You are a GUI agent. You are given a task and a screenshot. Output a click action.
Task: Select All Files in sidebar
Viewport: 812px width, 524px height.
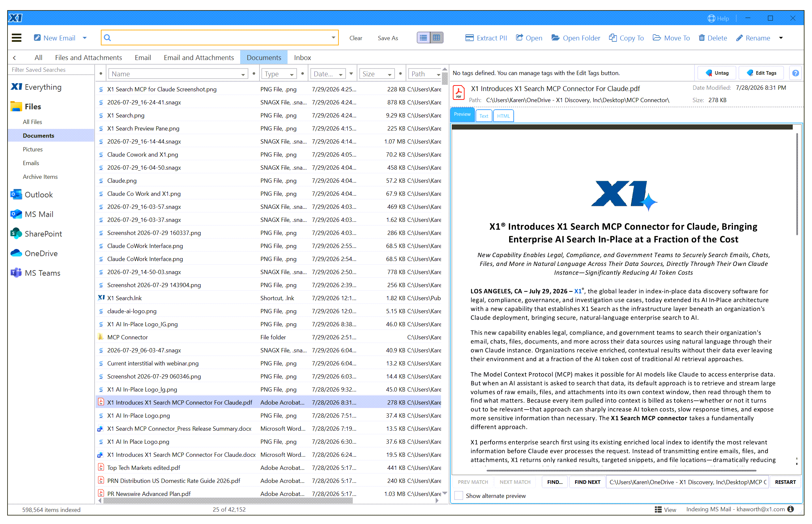[x=32, y=122]
